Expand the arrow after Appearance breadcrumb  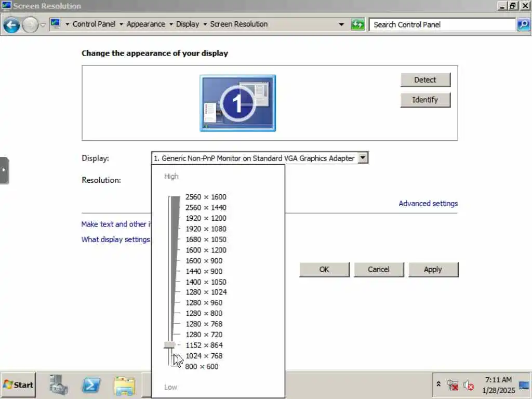pyautogui.click(x=170, y=24)
